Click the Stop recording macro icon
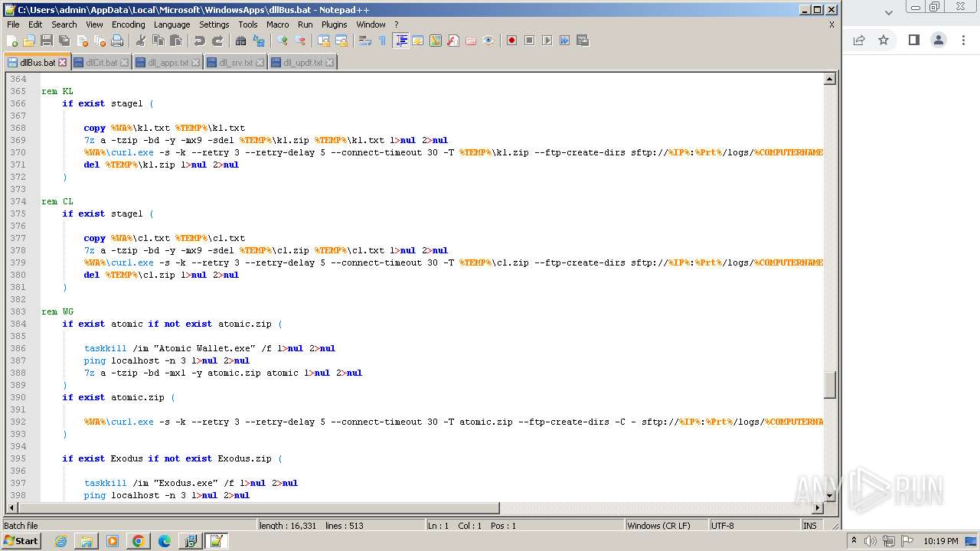The height and width of the screenshot is (551, 980). click(529, 41)
